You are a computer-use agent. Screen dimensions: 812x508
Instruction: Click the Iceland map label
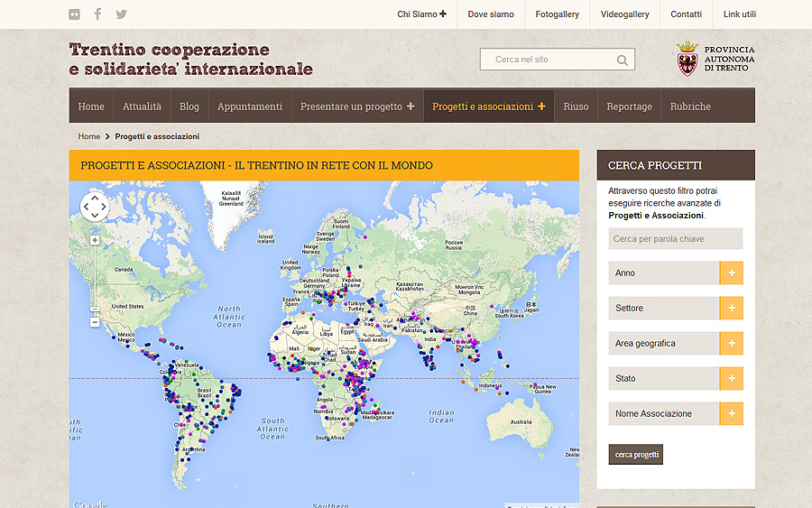[265, 238]
